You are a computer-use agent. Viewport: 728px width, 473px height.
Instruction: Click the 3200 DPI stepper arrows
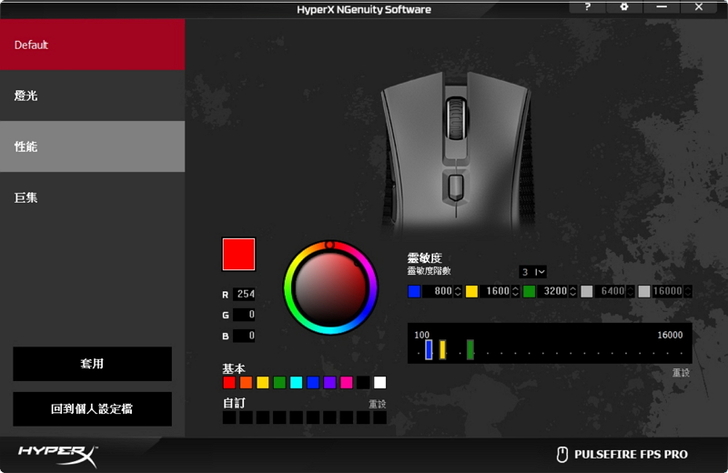pyautogui.click(x=573, y=291)
